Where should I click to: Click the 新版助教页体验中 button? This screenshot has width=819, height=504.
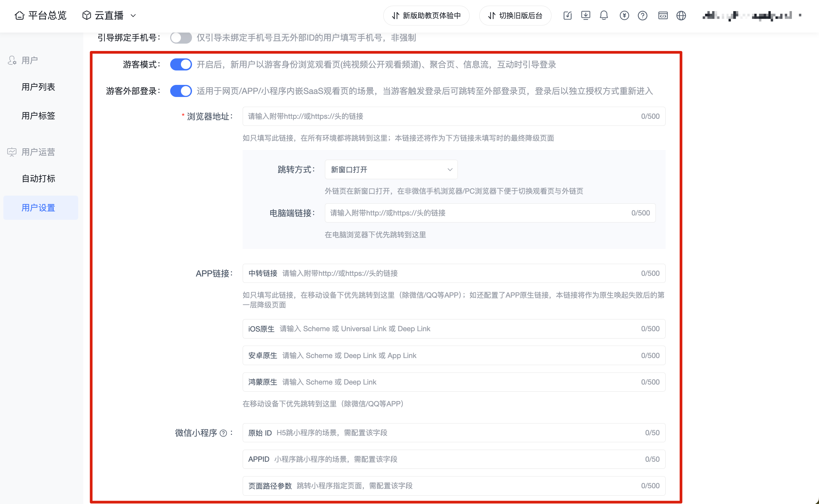pyautogui.click(x=426, y=15)
